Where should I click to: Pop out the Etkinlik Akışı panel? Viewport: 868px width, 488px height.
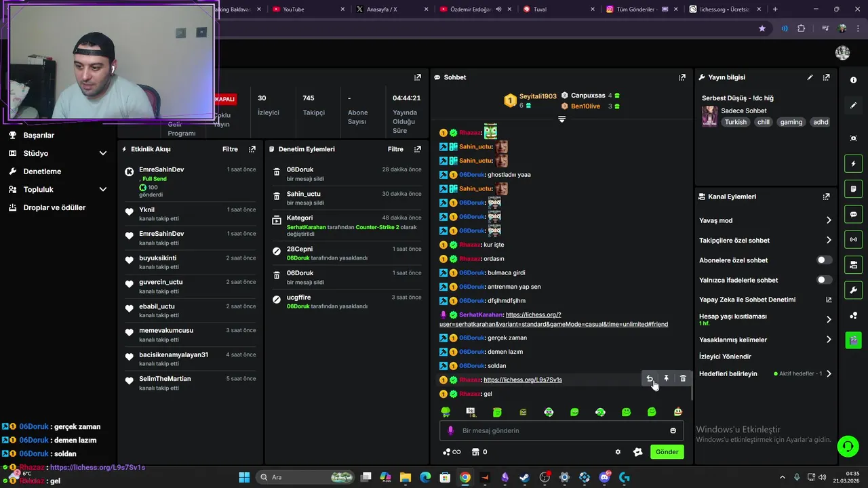[252, 149]
